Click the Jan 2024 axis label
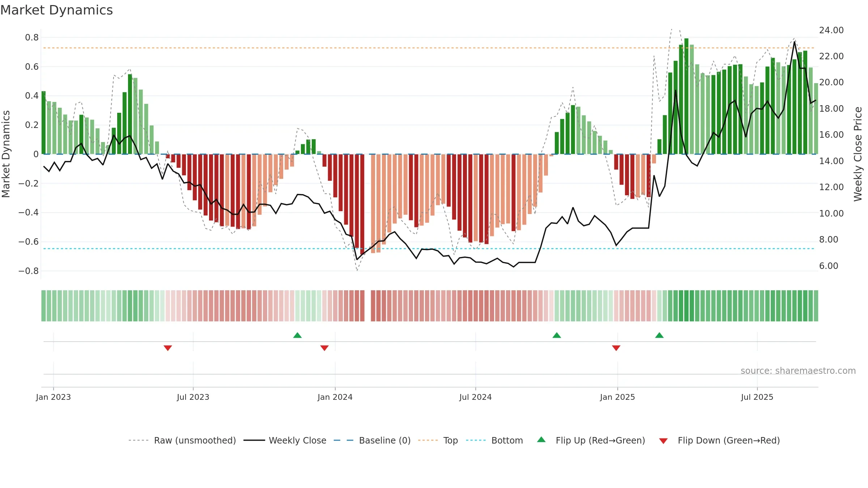Screen dimensions: 868x488 pyautogui.click(x=335, y=397)
